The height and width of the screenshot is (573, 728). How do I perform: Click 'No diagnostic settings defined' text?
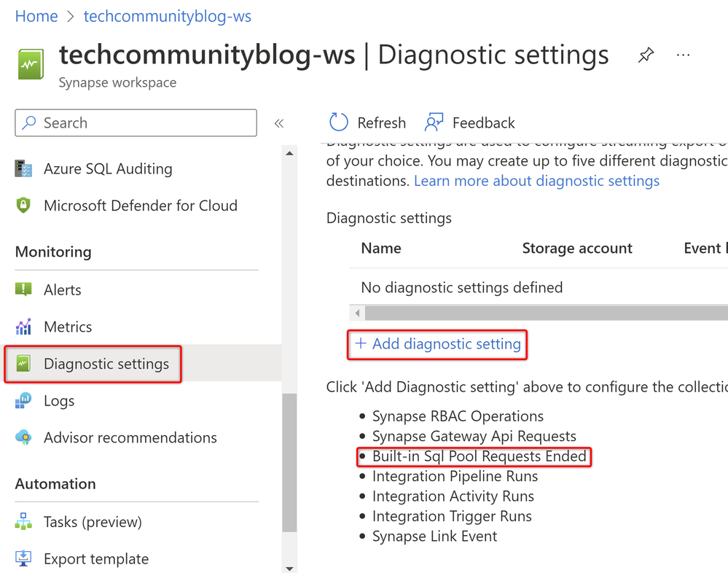point(461,287)
